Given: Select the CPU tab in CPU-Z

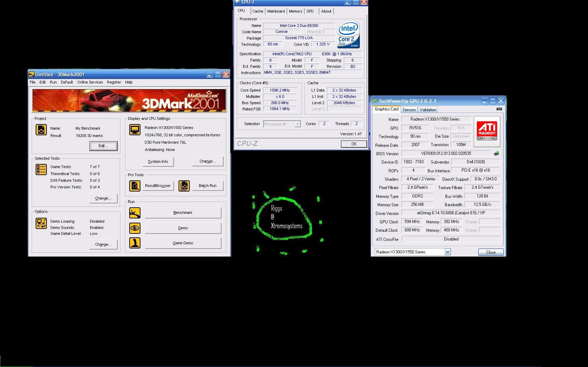Looking at the screenshot, I should coord(241,10).
